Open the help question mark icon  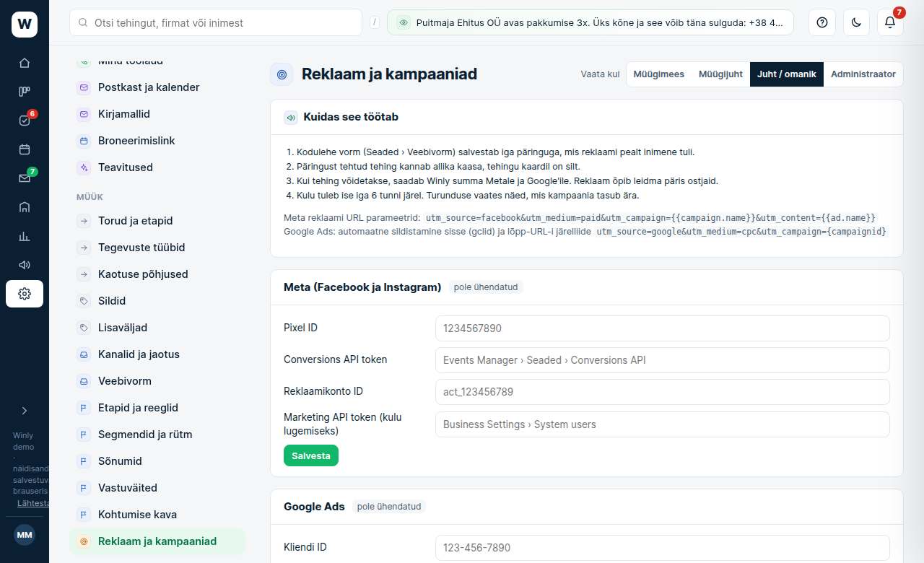click(821, 22)
